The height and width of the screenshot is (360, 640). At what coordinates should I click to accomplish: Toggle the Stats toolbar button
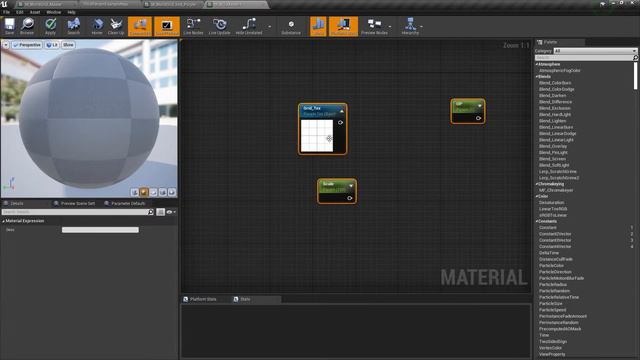318,26
